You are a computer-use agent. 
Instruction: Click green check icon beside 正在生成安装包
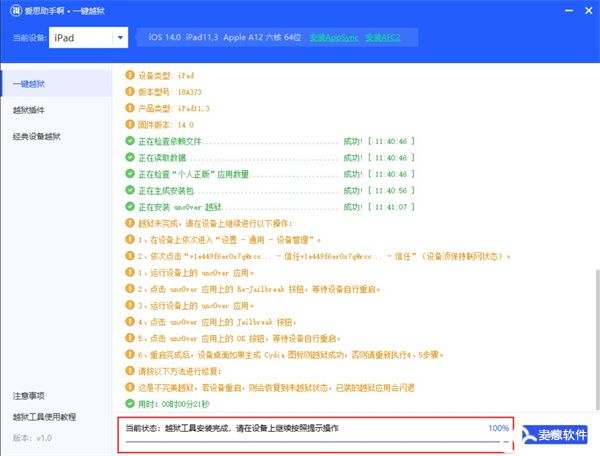coord(129,190)
